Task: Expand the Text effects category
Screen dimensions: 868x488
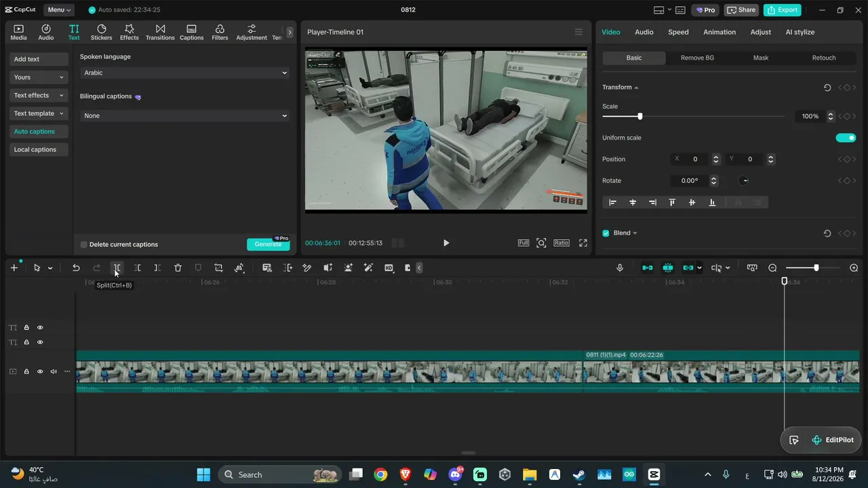Action: coord(39,96)
